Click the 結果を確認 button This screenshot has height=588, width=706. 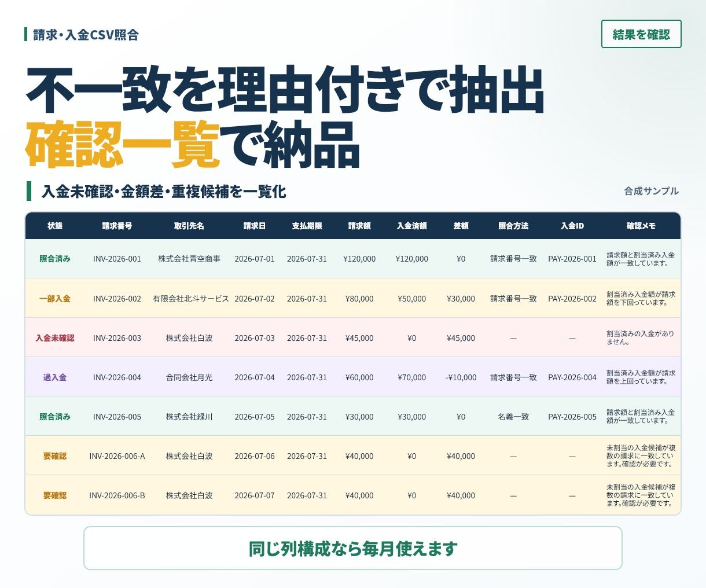[641, 34]
